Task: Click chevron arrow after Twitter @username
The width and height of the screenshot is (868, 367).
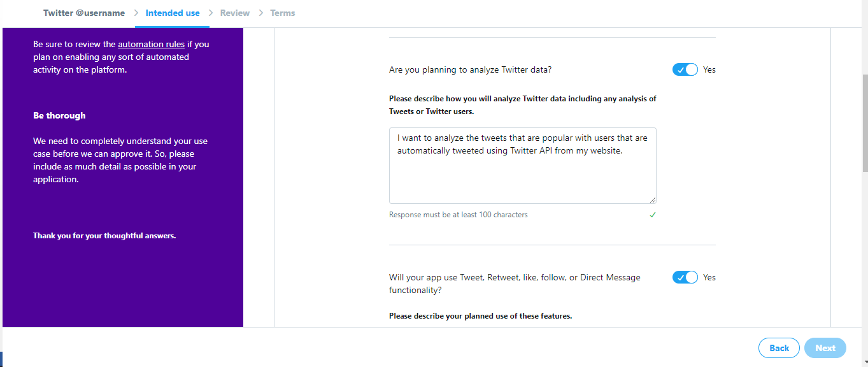Action: coord(136,13)
